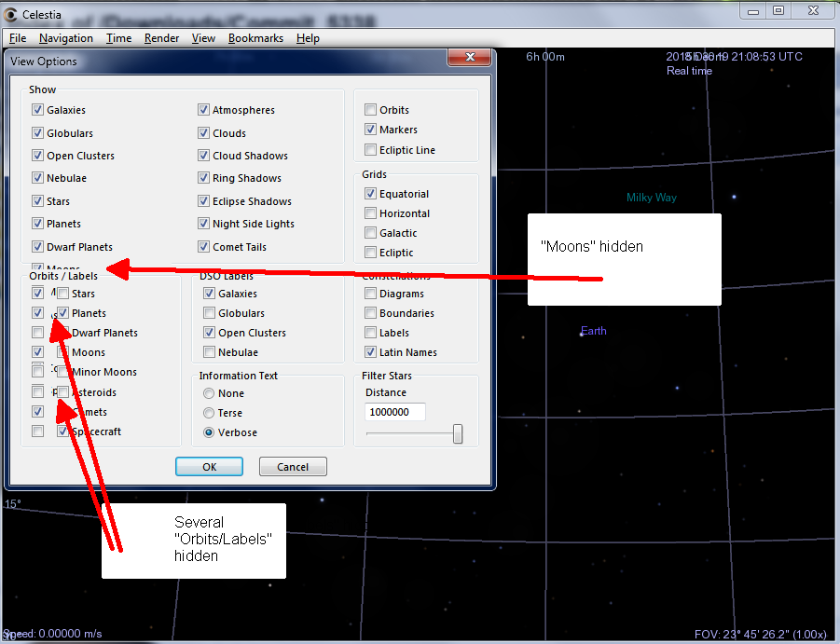Uncheck the label box beside Planets in Orbits / Labels

(x=63, y=313)
